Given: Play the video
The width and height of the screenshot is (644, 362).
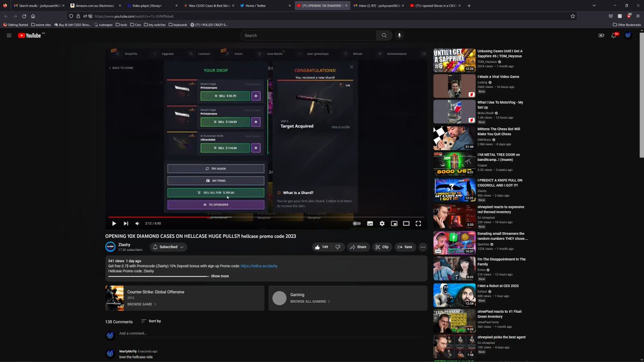Looking at the screenshot, I should pos(114,223).
